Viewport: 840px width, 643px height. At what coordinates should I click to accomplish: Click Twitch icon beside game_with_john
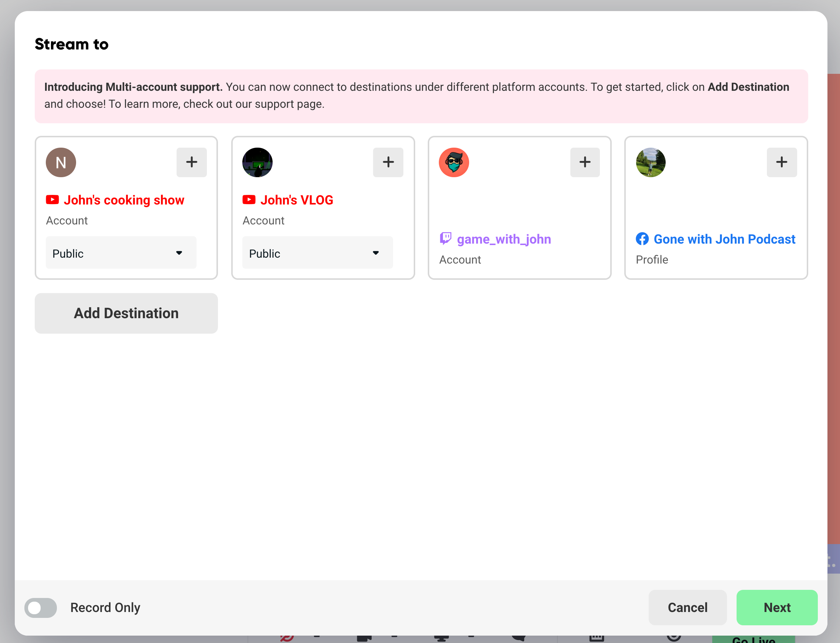pos(445,238)
